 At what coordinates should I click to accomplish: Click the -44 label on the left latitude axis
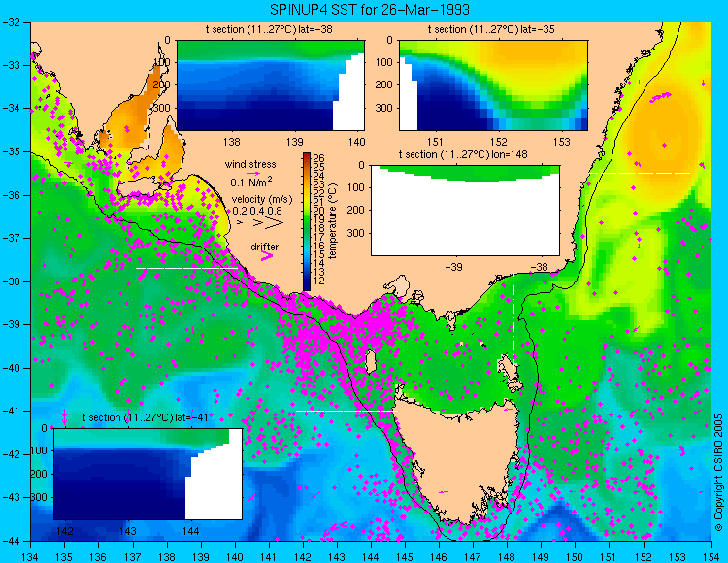click(11, 541)
